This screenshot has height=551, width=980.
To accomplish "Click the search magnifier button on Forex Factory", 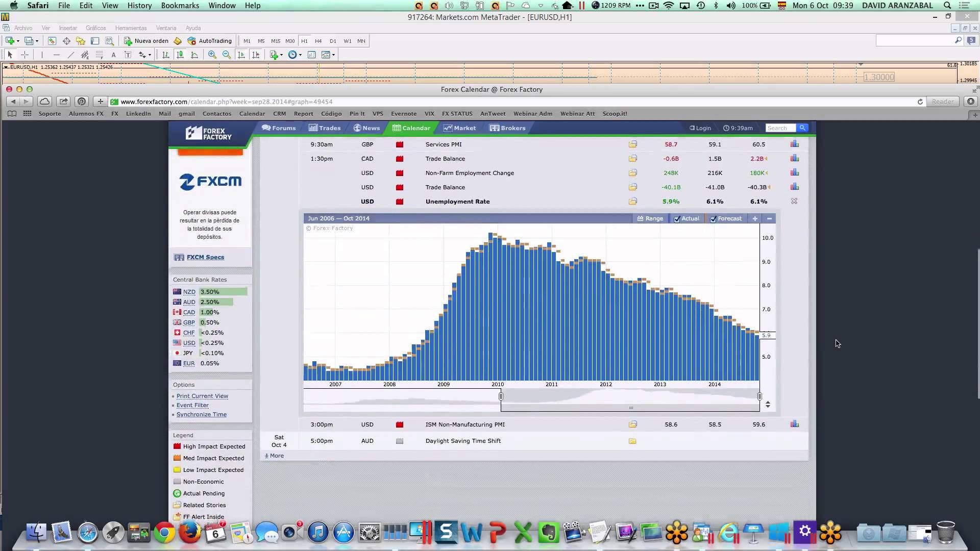I will point(802,128).
